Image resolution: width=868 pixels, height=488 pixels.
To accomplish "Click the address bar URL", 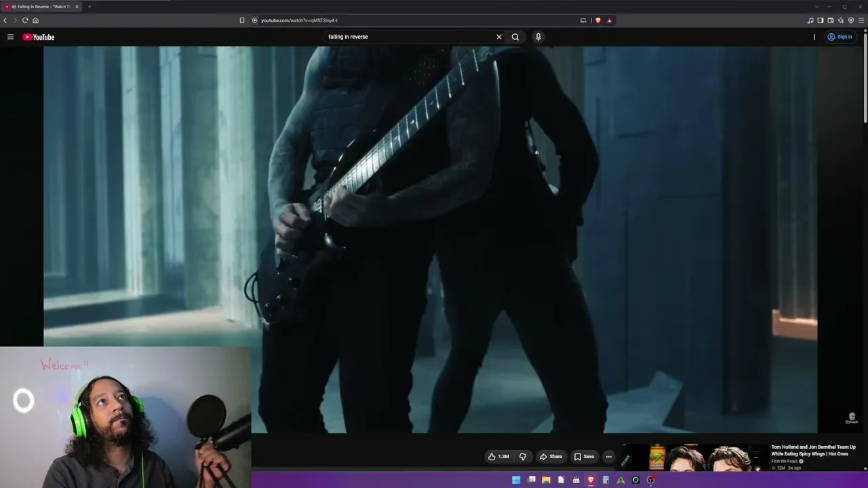I will tap(299, 20).
